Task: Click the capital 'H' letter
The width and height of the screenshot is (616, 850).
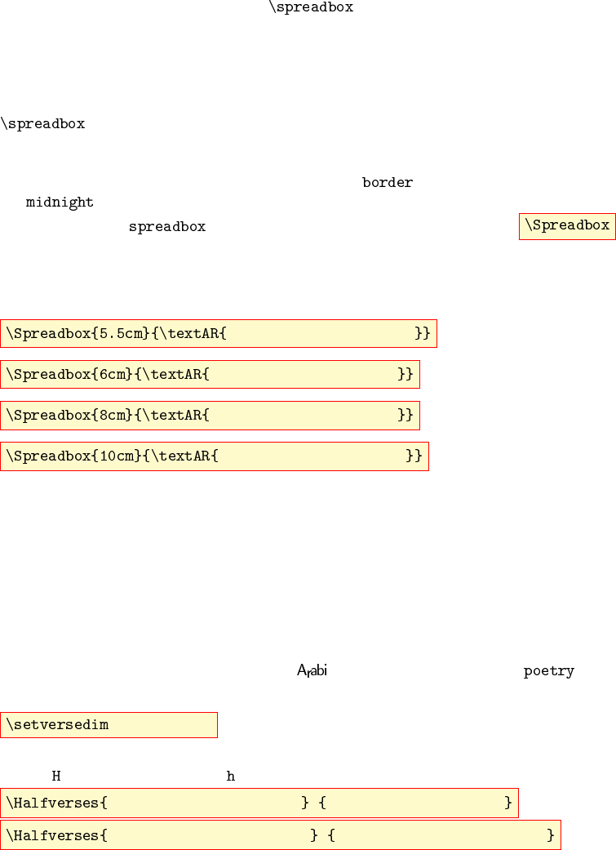Action: tap(56, 776)
